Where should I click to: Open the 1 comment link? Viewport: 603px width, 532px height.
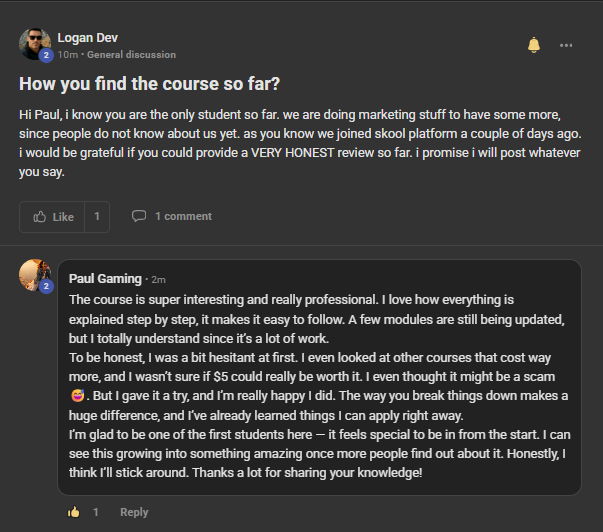click(x=183, y=216)
